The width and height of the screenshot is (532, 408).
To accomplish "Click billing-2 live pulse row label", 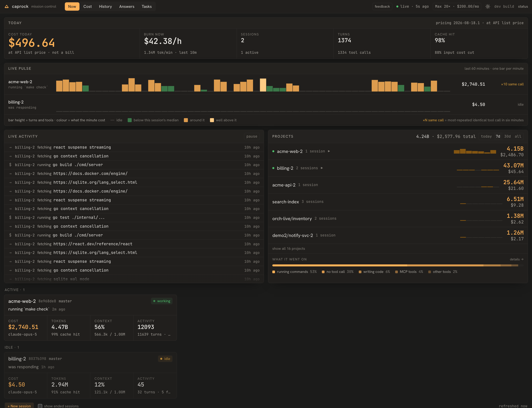I will [16, 102].
